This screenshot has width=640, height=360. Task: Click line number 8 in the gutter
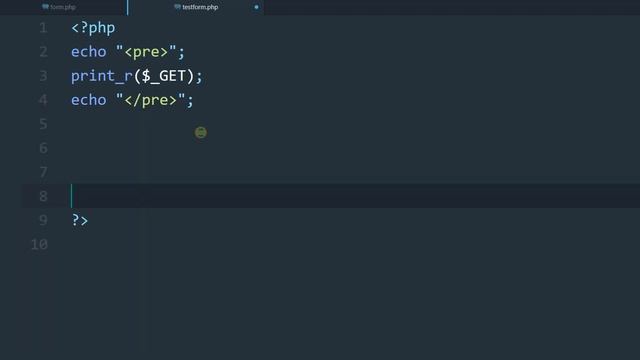pyautogui.click(x=43, y=196)
